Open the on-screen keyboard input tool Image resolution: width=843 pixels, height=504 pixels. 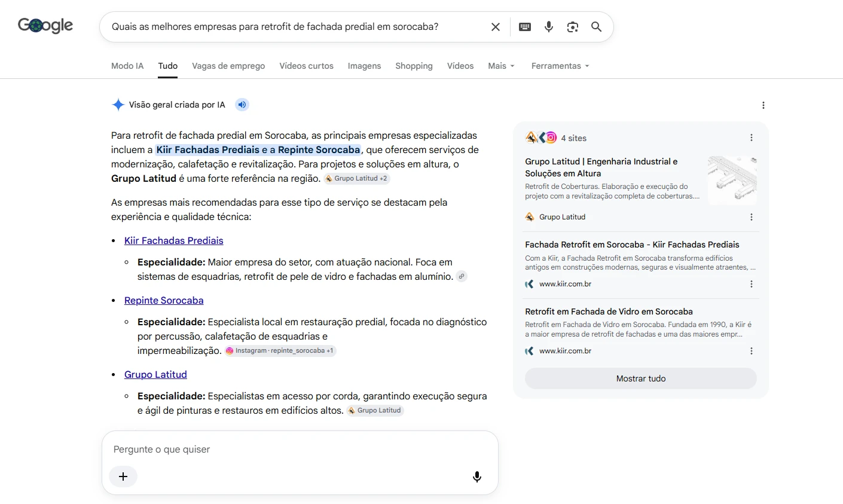[x=525, y=27]
